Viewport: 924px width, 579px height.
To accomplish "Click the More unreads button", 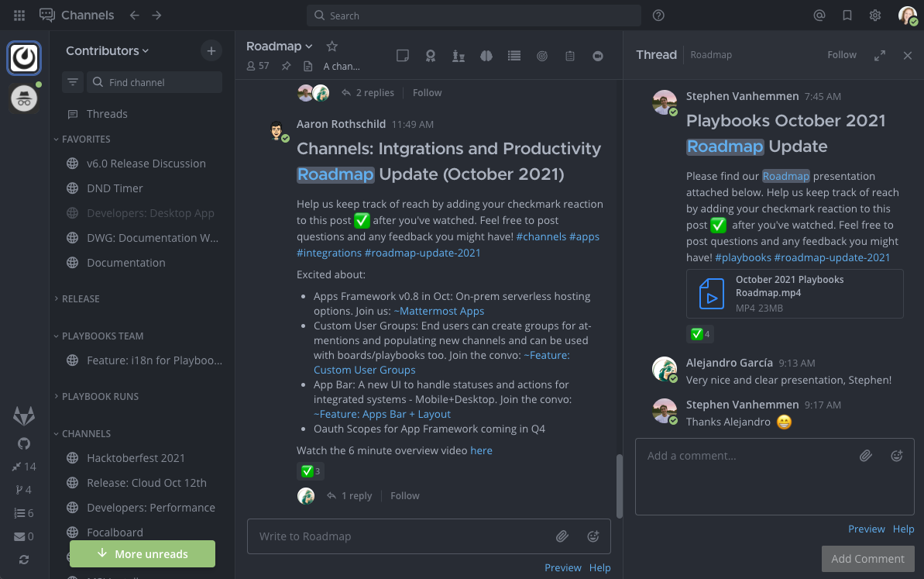I will coord(142,553).
